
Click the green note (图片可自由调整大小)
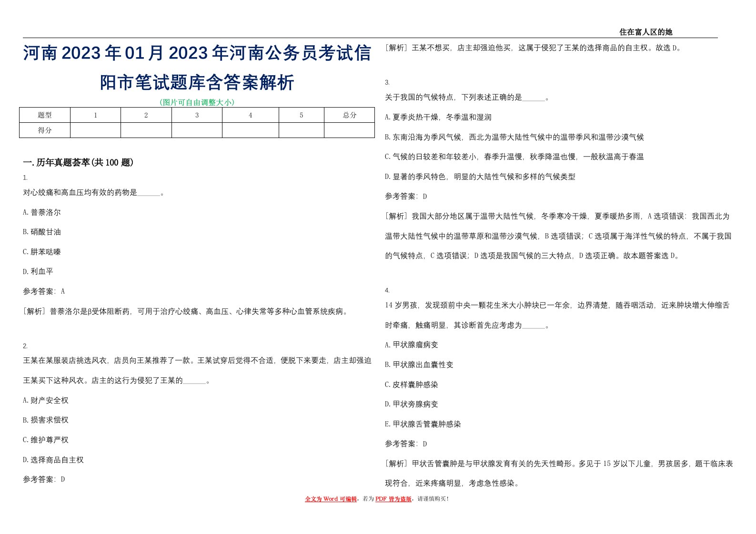(197, 102)
